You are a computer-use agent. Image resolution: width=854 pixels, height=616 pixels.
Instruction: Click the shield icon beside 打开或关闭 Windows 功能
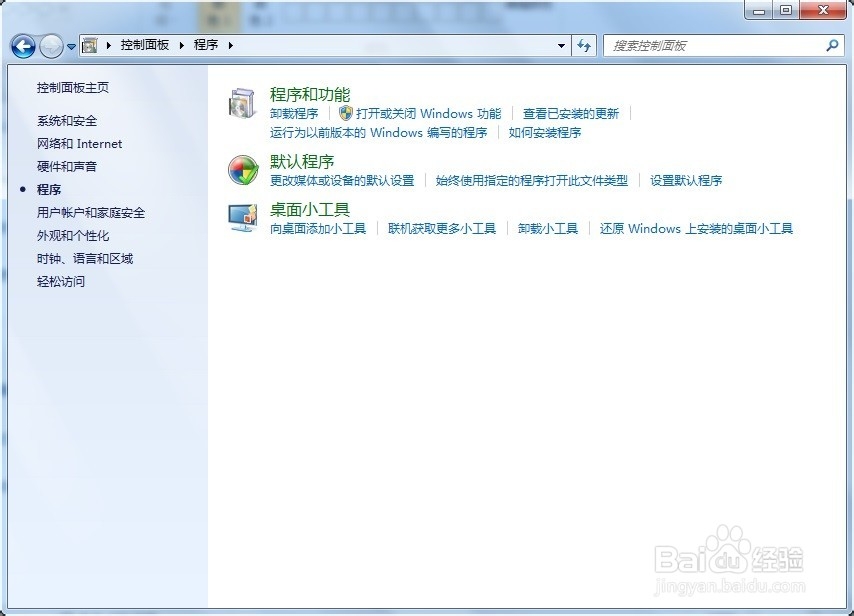tap(345, 113)
